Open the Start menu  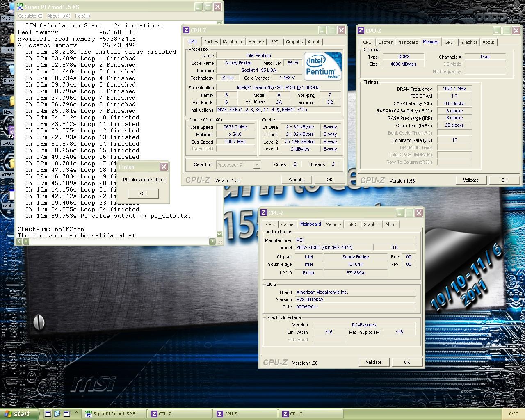[19, 414]
